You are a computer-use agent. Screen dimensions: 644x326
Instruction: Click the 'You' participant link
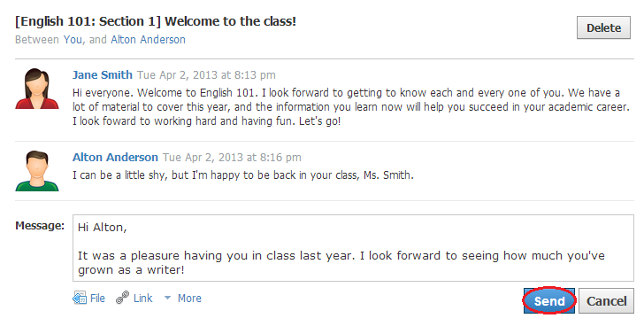click(x=73, y=40)
